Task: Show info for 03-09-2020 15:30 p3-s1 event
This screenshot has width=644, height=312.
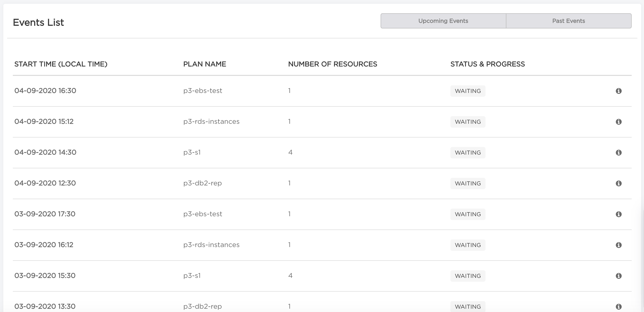Action: tap(619, 276)
